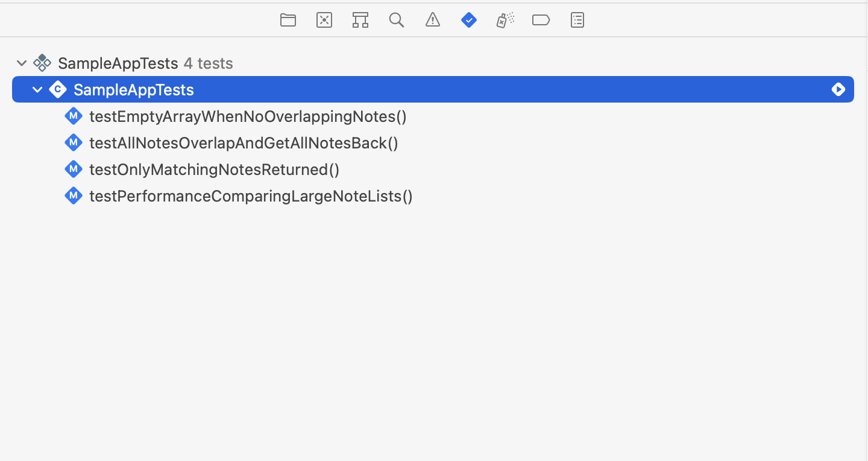This screenshot has width=868, height=461.
Task: Run all tests in SampleAppTests class
Action: pos(838,89)
